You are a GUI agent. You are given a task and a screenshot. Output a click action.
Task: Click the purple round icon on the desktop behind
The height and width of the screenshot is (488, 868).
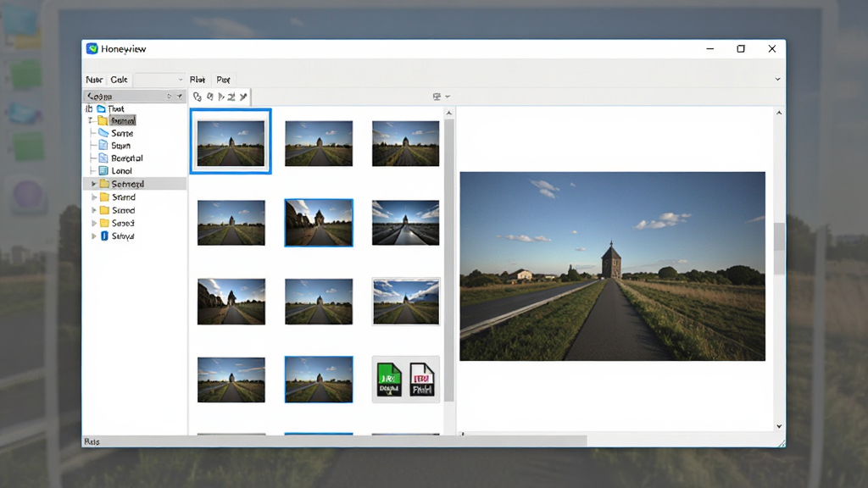(x=28, y=196)
